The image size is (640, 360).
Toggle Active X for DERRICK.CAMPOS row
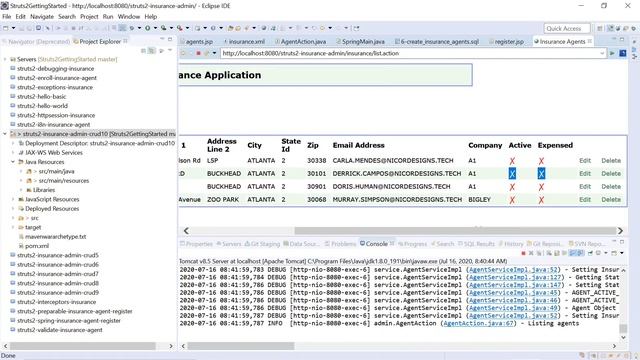coord(512,174)
